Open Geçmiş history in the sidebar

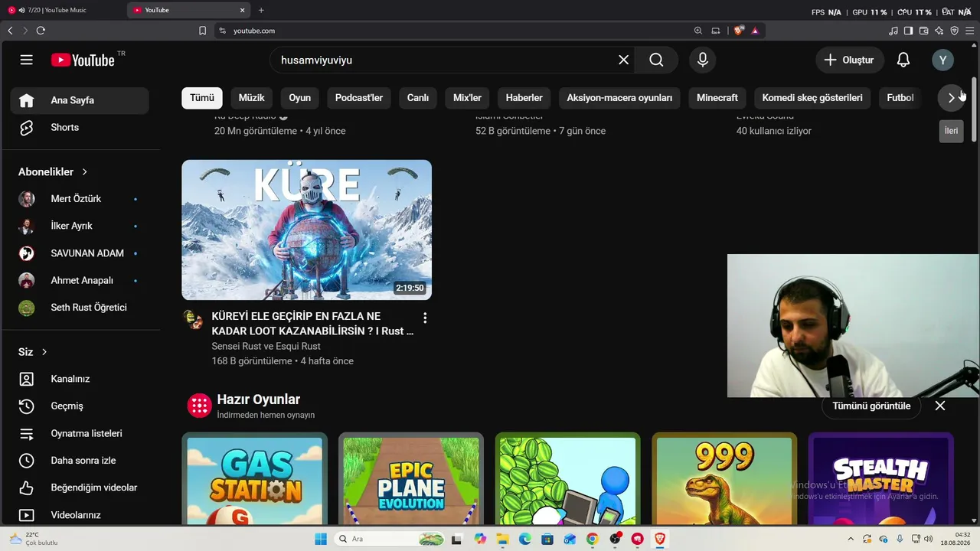[x=80, y=406]
